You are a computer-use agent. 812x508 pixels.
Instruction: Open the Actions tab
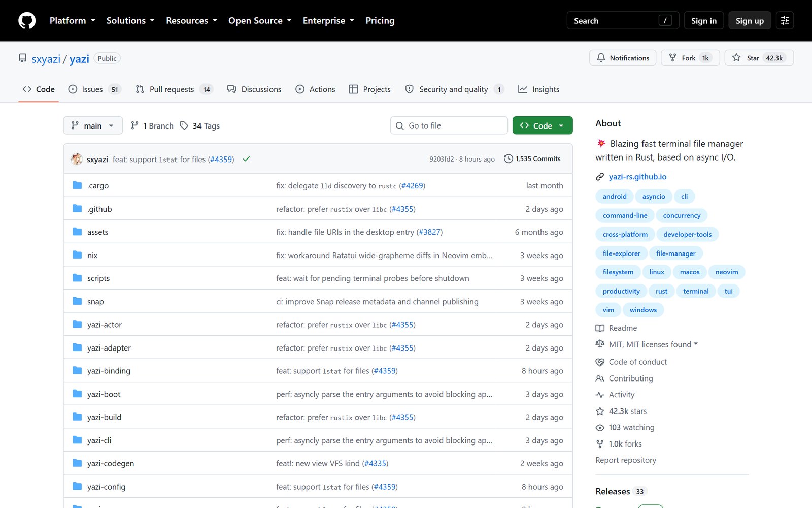click(x=315, y=89)
